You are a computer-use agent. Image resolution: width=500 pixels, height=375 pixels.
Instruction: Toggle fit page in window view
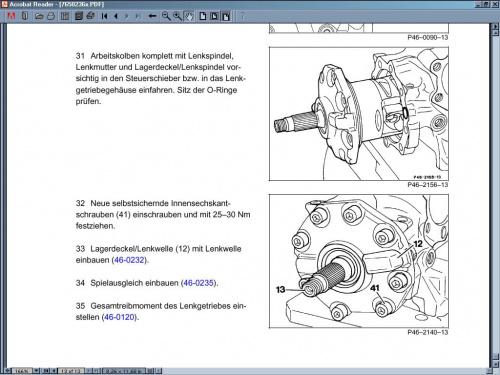(x=214, y=16)
